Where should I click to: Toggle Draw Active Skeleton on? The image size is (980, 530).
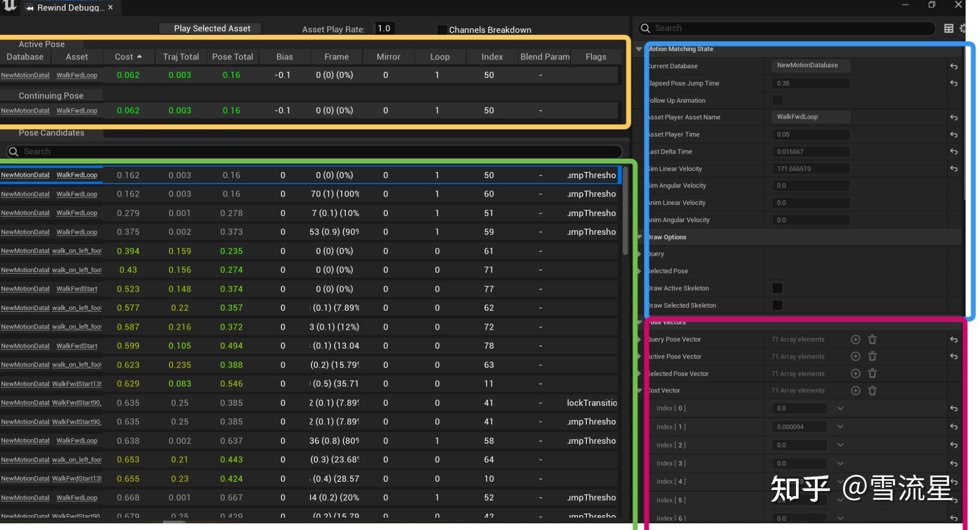(x=776, y=288)
